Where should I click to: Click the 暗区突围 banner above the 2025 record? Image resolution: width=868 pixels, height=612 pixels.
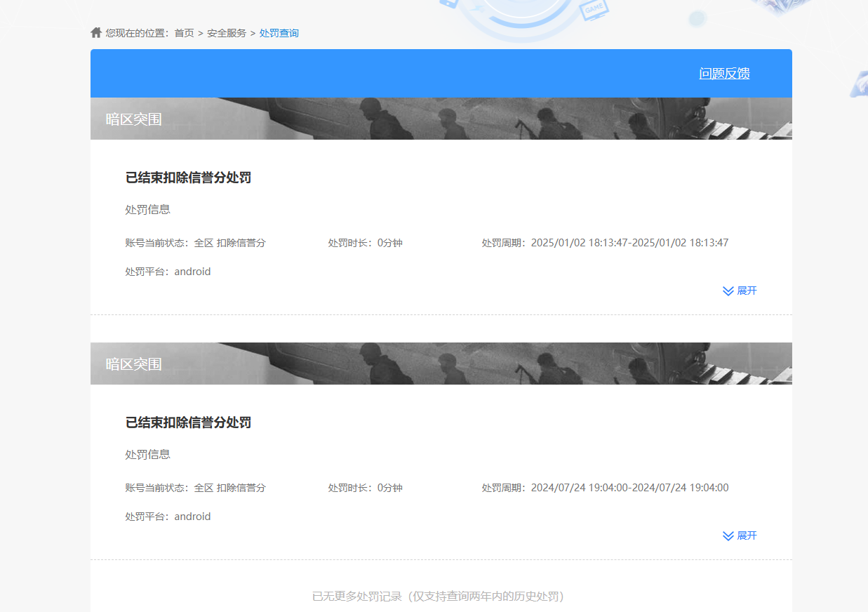[x=133, y=119]
